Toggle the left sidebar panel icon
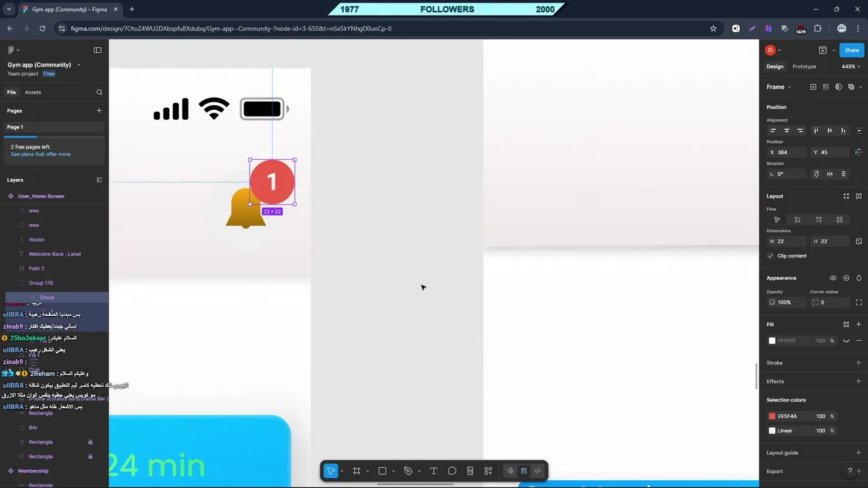868x488 pixels. click(98, 50)
